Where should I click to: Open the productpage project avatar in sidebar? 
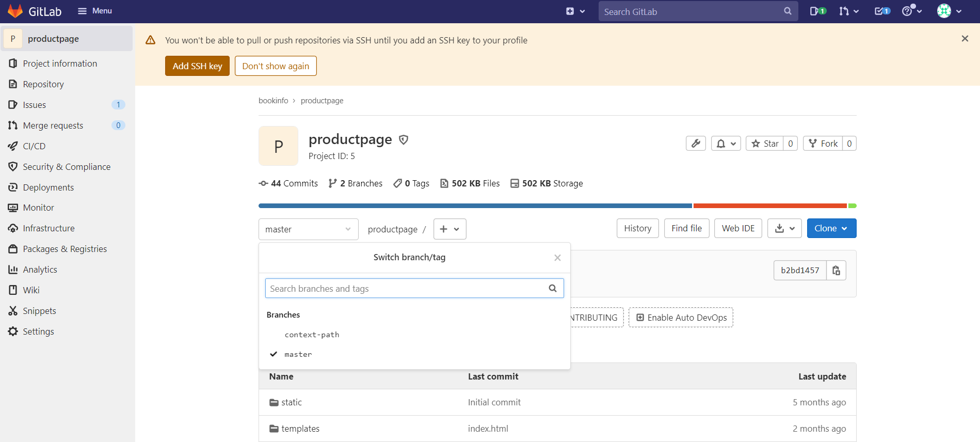pos(13,39)
